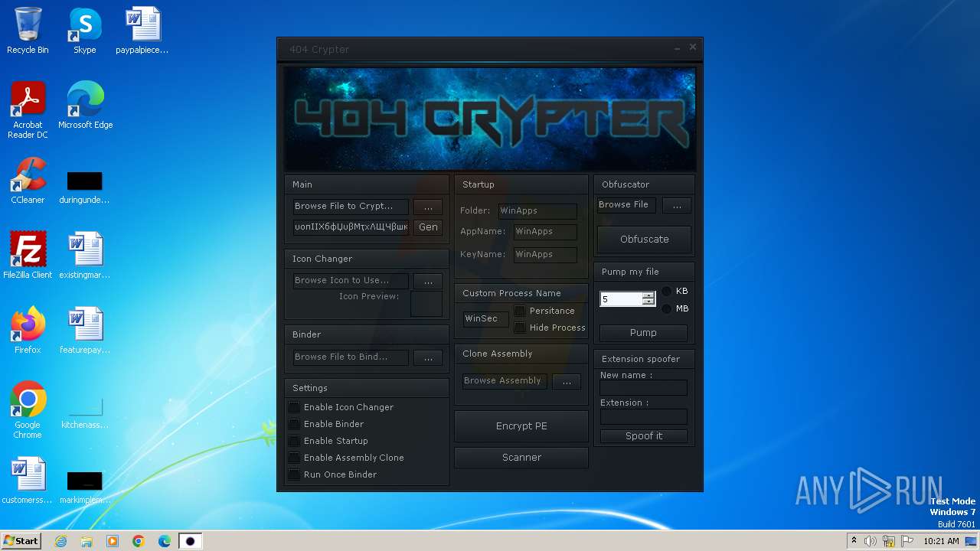Focus the Browse File to Crypt field
980x551 pixels.
tap(351, 207)
